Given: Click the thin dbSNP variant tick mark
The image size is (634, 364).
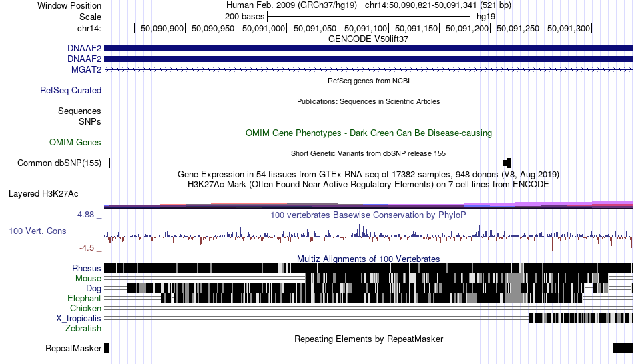Looking at the screenshot, I should (x=109, y=163).
